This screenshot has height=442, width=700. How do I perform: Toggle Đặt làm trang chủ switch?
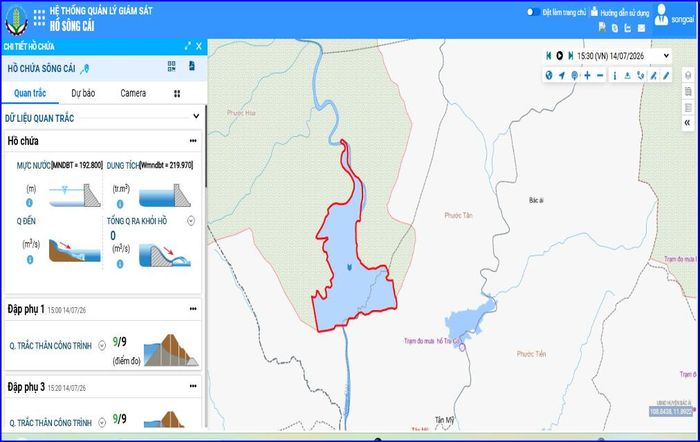coord(533,12)
